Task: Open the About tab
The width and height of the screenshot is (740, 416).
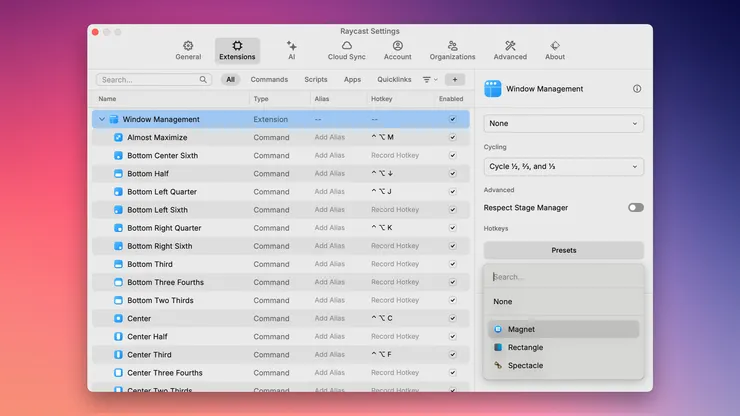Action: (555, 50)
